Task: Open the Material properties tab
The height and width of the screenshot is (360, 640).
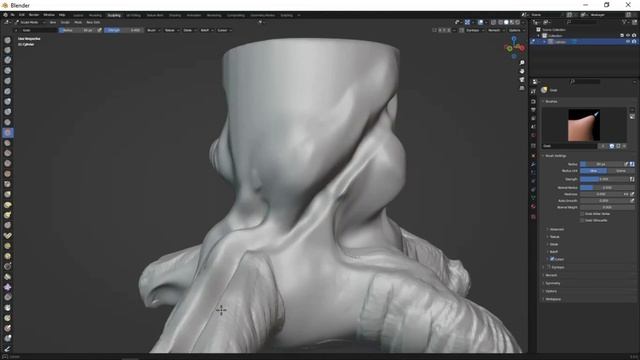Action: click(x=533, y=207)
